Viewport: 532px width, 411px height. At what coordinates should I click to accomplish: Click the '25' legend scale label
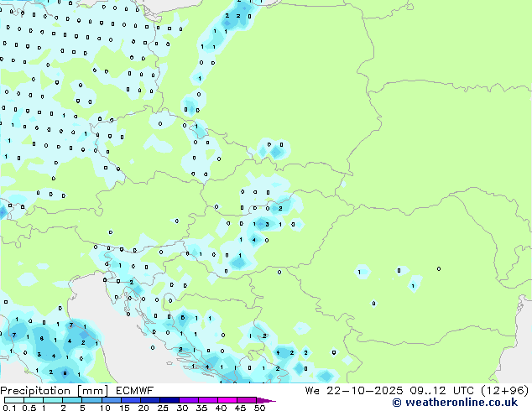pyautogui.click(x=163, y=408)
